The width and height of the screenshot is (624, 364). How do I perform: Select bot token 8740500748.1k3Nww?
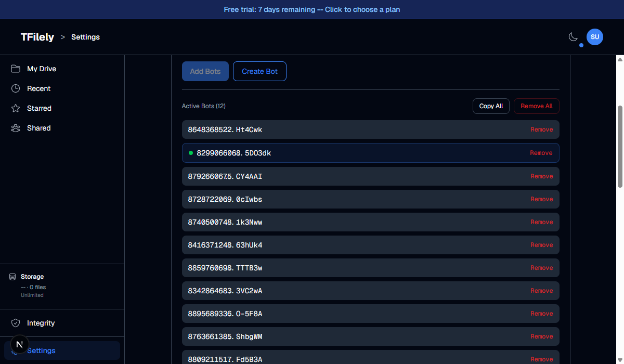[225, 222]
